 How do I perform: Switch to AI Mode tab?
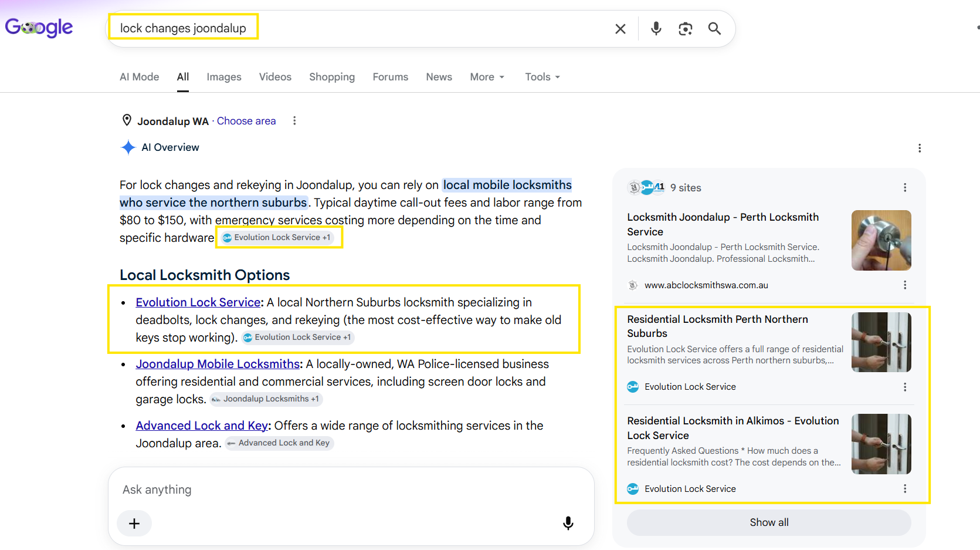tap(140, 77)
